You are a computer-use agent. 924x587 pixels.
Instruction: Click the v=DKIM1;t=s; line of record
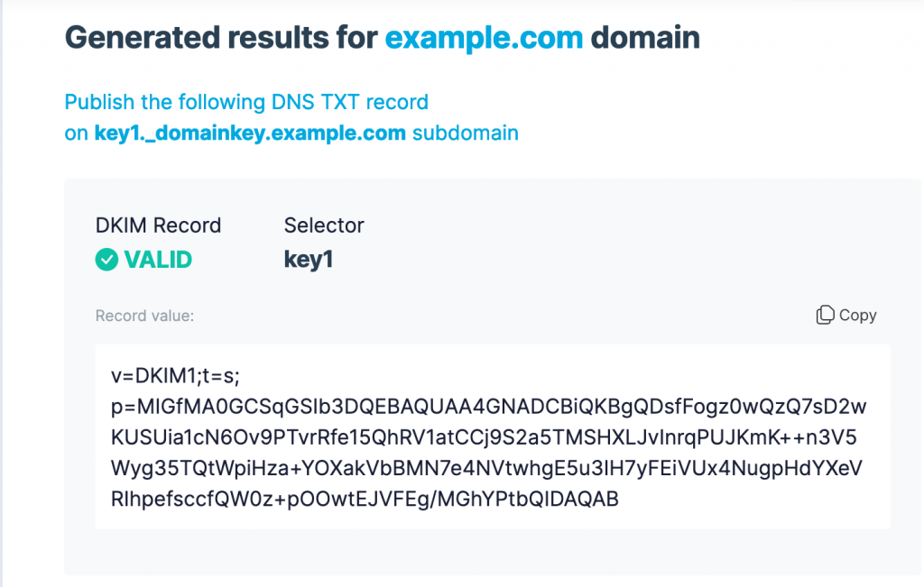[x=175, y=376]
